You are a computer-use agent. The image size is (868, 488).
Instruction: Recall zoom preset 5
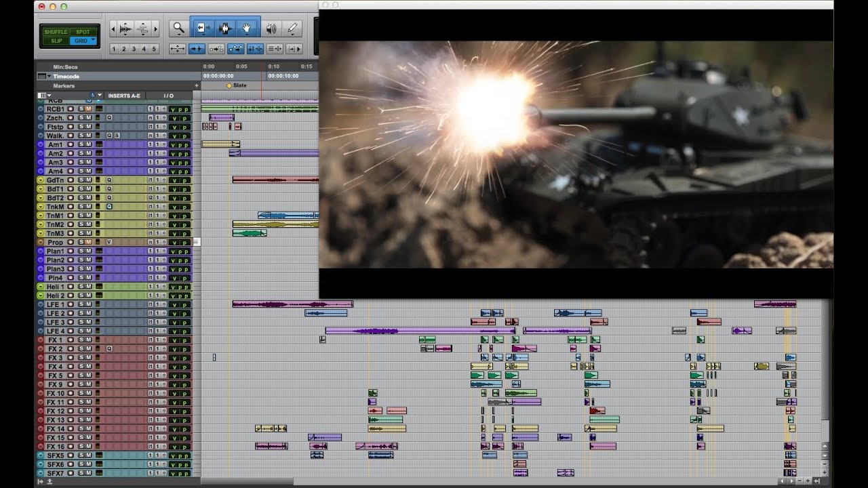[154, 49]
